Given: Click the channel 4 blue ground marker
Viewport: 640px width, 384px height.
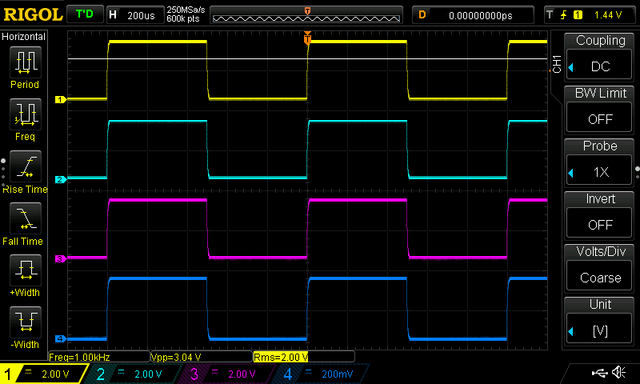Looking at the screenshot, I should pyautogui.click(x=60, y=339).
